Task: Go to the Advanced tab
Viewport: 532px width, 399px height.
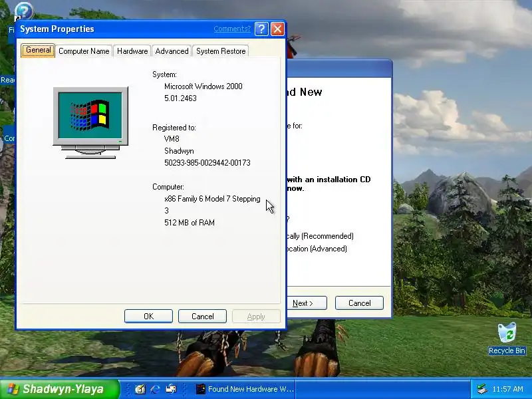Action: coord(172,51)
